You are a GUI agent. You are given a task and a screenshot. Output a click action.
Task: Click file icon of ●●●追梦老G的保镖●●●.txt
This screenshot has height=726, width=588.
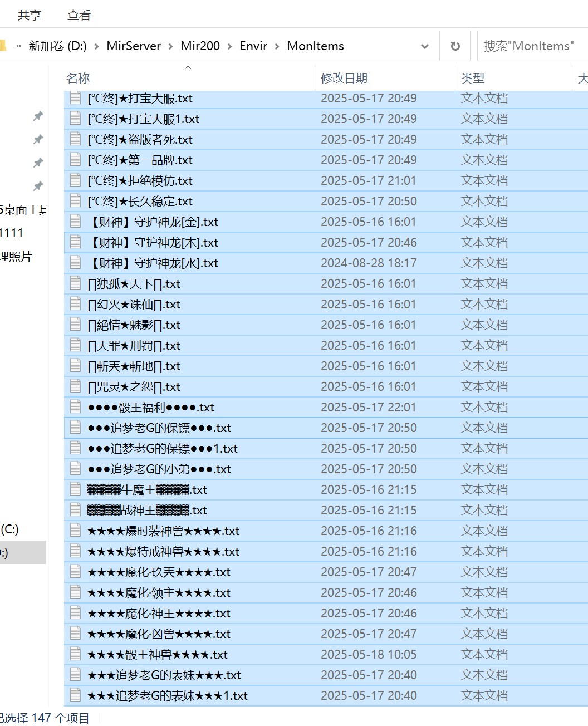(75, 428)
